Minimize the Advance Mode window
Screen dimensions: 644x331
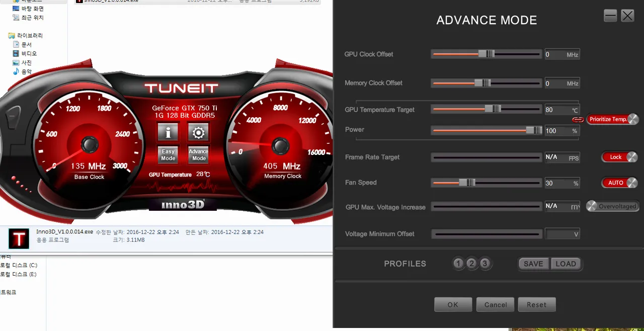point(610,16)
